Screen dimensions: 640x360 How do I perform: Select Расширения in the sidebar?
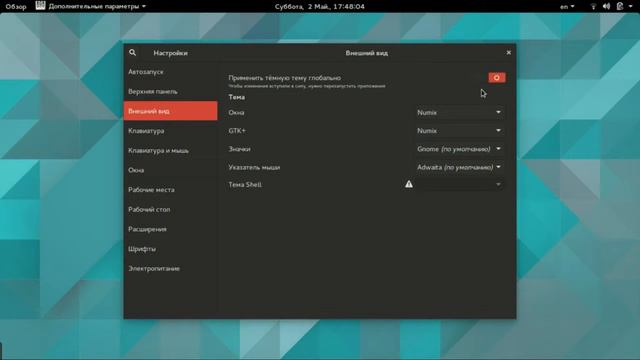coord(170,229)
